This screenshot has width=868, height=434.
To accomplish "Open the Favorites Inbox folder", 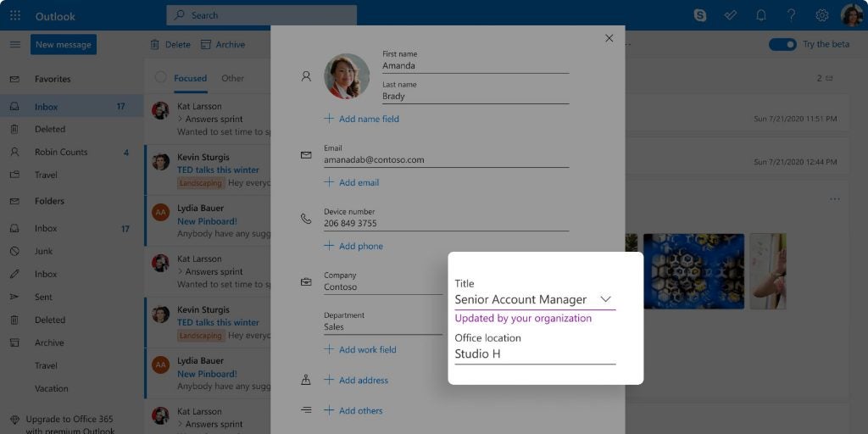I will [x=72, y=106].
